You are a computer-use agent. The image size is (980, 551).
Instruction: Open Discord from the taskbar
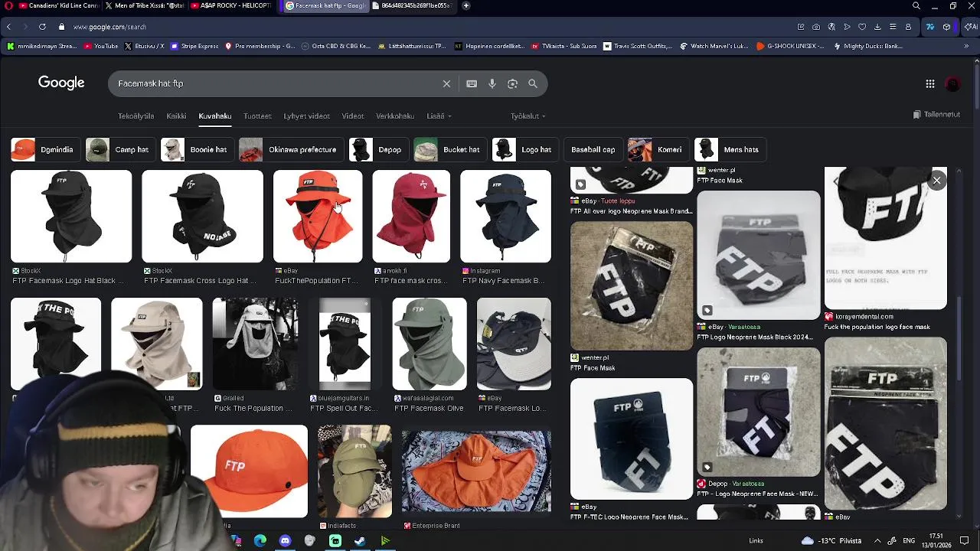click(285, 541)
